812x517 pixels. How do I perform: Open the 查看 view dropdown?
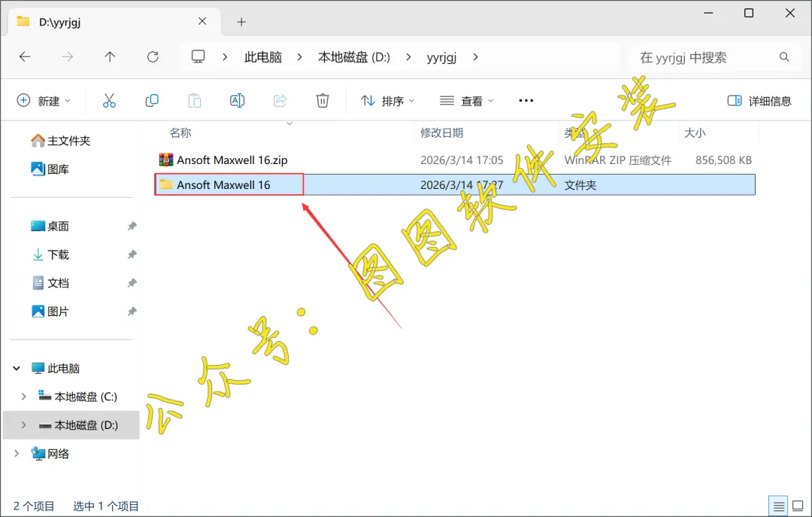click(x=467, y=101)
